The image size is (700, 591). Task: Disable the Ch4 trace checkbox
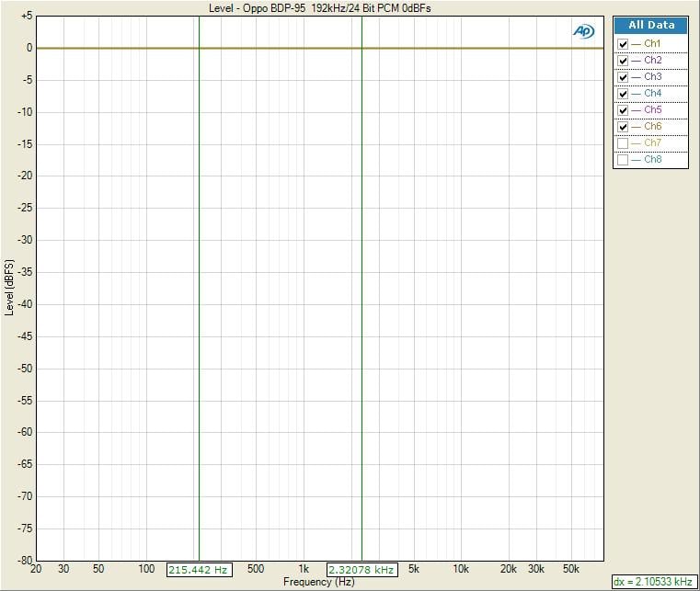[x=623, y=94]
